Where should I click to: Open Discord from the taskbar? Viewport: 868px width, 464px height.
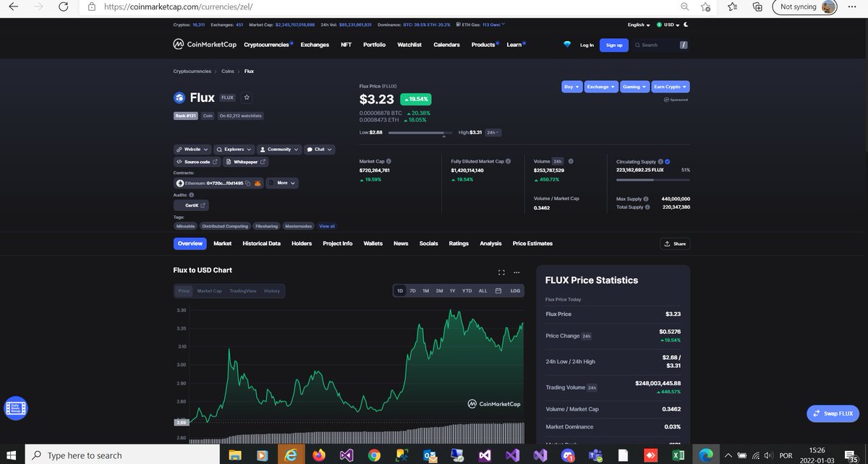click(568, 455)
